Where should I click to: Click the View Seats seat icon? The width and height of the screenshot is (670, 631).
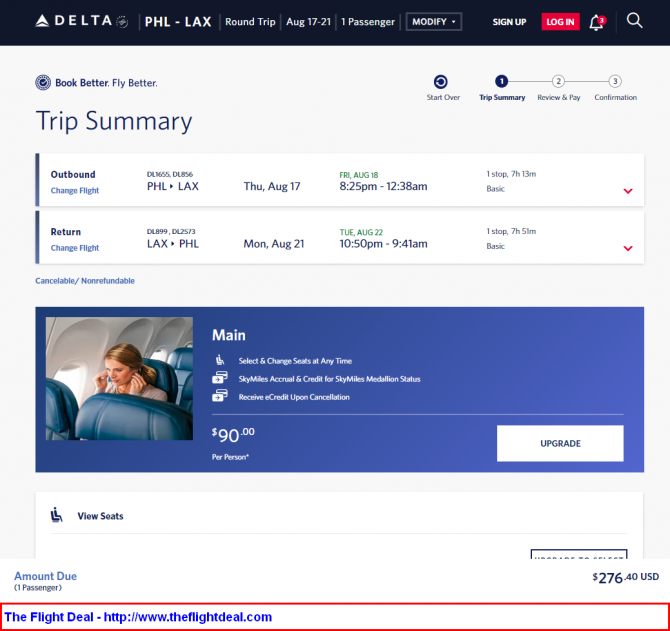tap(56, 515)
